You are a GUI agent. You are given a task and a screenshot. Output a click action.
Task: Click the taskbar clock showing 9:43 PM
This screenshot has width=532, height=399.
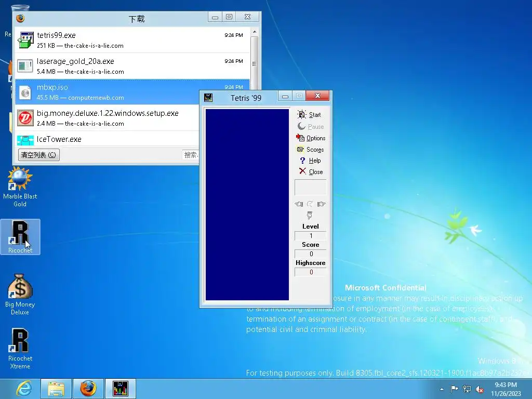506,389
